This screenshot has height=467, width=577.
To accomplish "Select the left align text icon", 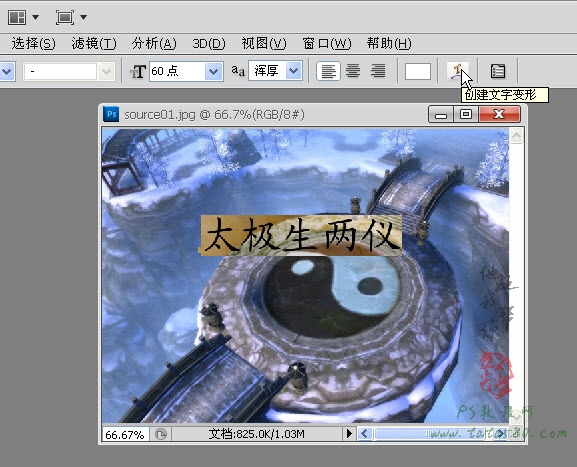I will coord(328,71).
